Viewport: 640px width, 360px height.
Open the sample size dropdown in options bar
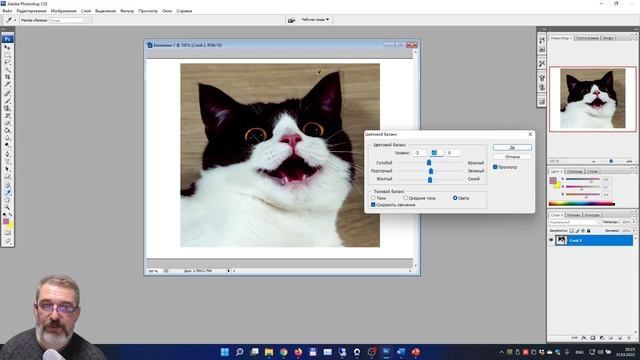[x=69, y=20]
